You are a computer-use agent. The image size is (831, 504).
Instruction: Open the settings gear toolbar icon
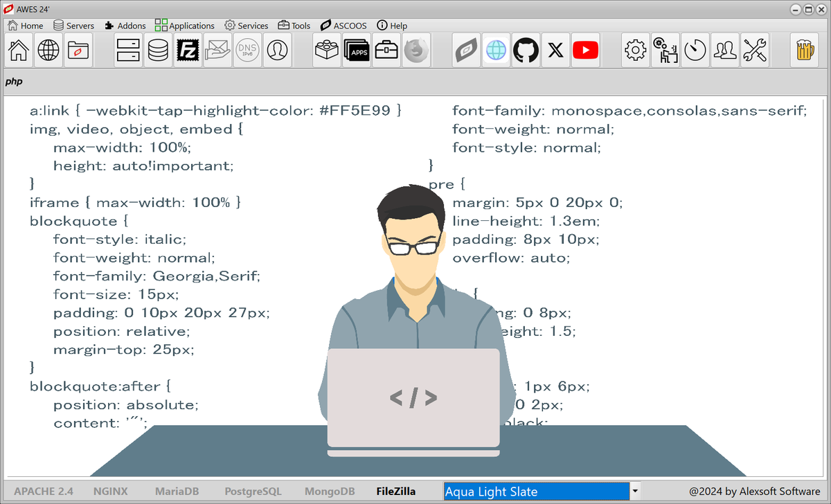coord(635,51)
